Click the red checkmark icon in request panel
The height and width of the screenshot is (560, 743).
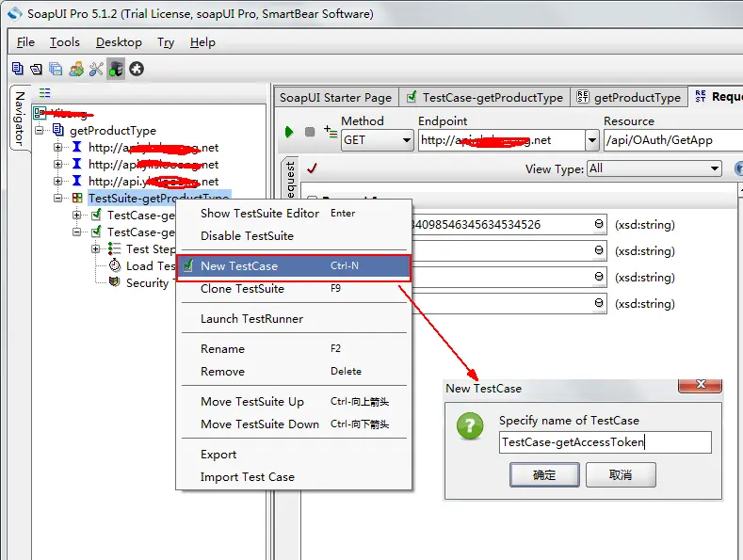pos(312,168)
